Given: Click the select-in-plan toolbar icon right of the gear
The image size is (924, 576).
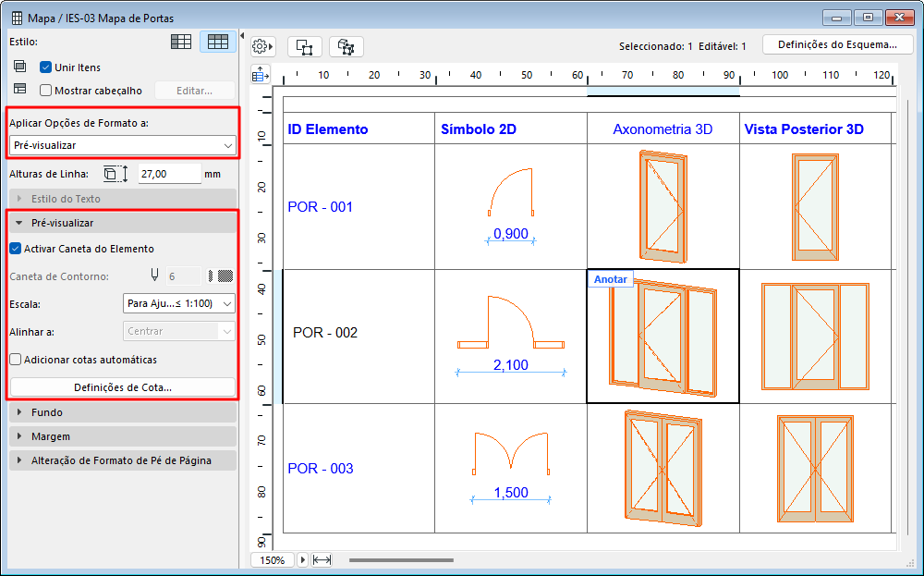Looking at the screenshot, I should [305, 47].
